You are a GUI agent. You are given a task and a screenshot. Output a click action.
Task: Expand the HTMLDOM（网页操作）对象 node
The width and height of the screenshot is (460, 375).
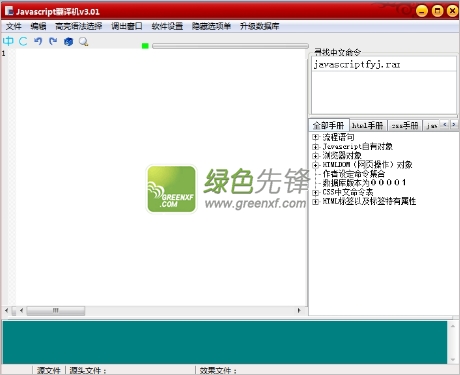(x=315, y=165)
